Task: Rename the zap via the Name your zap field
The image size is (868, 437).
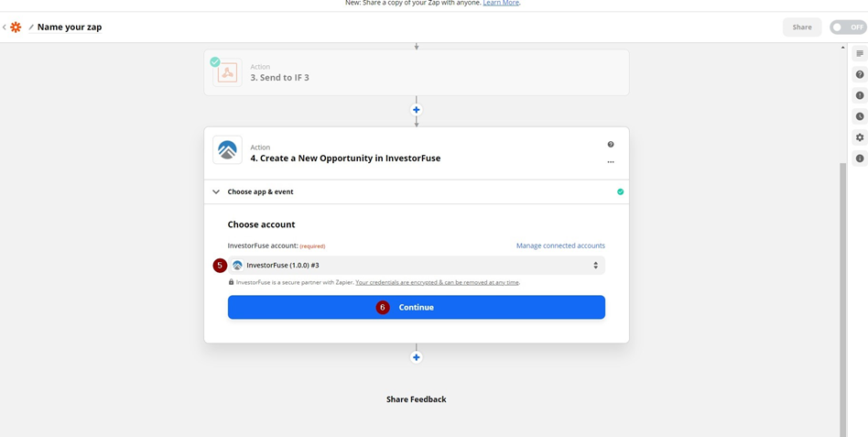Action: tap(70, 27)
